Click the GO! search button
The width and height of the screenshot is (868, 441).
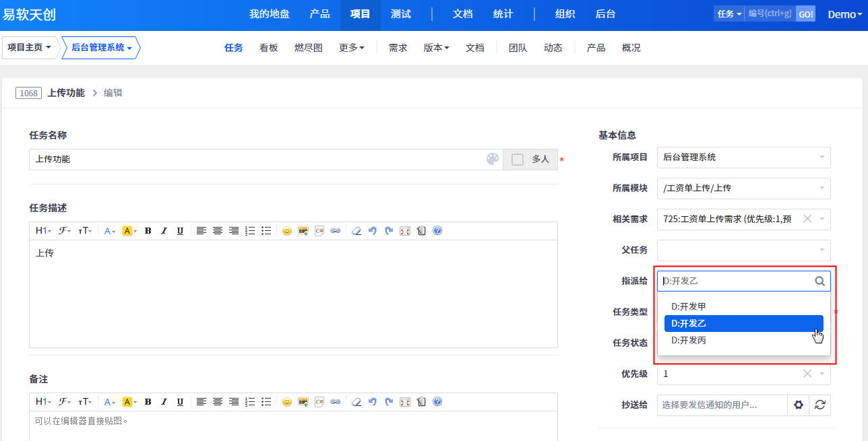(x=805, y=14)
